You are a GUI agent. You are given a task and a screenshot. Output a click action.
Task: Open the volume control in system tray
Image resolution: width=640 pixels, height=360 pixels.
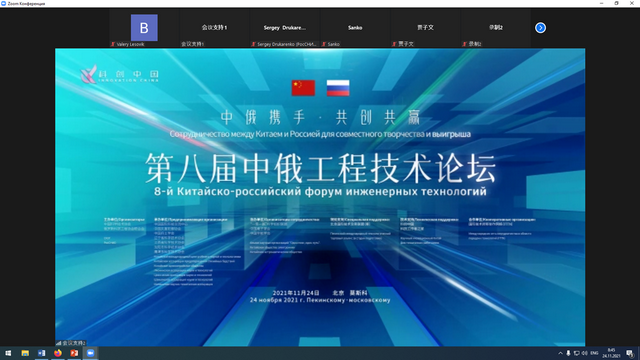(584, 353)
